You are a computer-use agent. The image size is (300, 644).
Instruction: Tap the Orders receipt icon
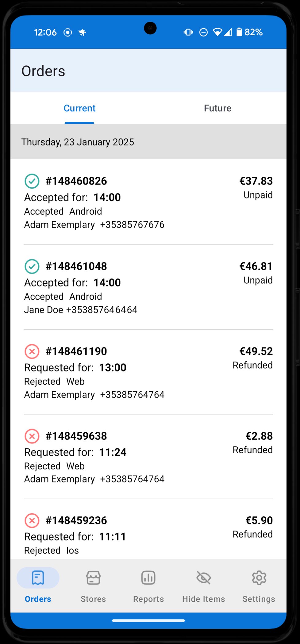coord(38,578)
